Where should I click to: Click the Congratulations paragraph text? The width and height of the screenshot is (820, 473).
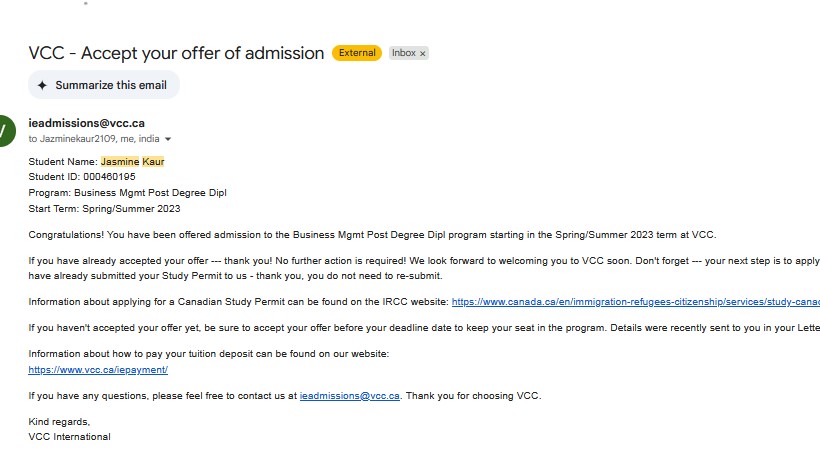click(x=372, y=235)
